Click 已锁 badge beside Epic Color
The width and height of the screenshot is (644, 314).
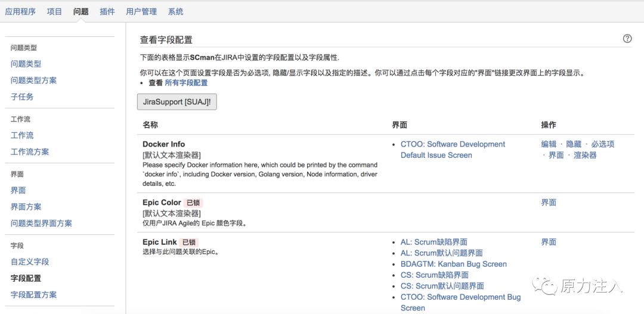pos(193,203)
